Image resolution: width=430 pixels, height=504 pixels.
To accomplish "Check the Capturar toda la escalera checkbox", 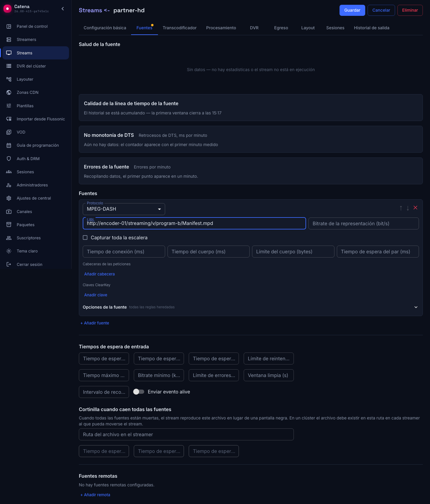I will pyautogui.click(x=85, y=238).
